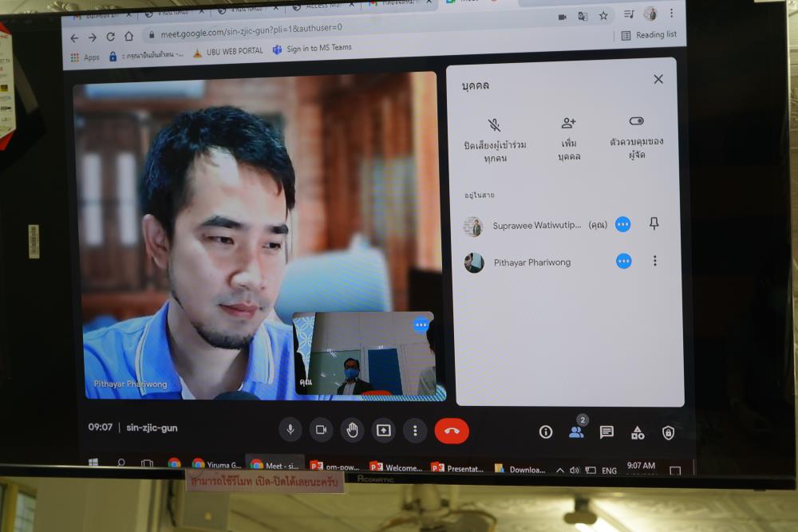Open the UBU WEB PORTAL bookmark
The height and width of the screenshot is (532, 798).
click(x=227, y=52)
